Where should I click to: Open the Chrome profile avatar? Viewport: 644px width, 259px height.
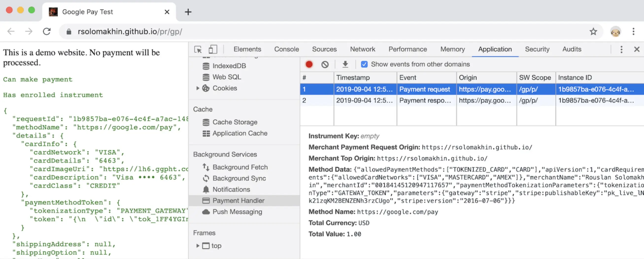click(615, 32)
